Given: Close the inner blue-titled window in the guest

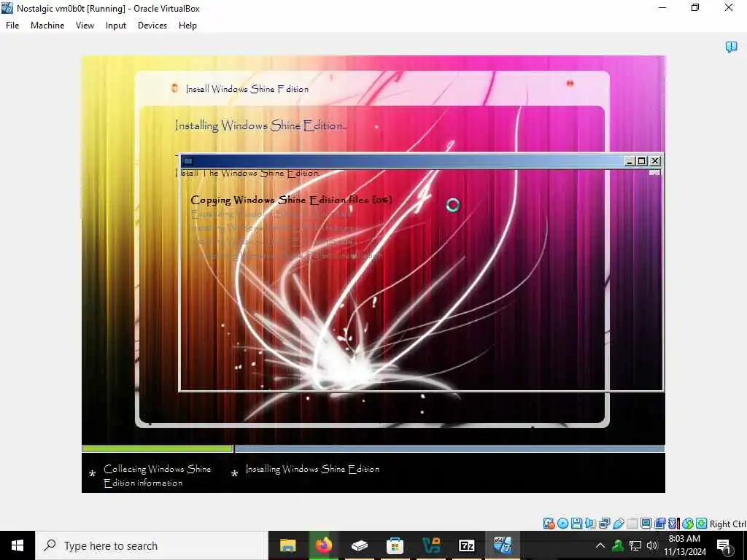Looking at the screenshot, I should click(655, 161).
